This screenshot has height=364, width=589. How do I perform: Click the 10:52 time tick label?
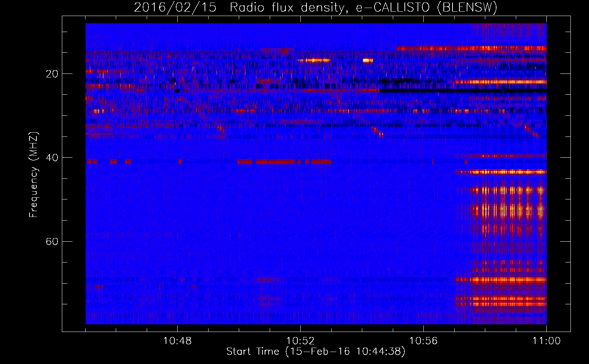(x=300, y=341)
